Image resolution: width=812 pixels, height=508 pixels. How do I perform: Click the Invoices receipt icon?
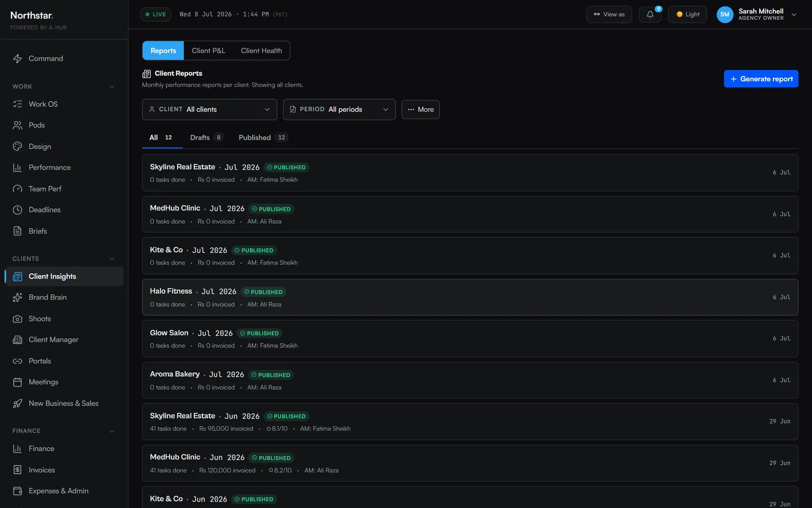17,470
